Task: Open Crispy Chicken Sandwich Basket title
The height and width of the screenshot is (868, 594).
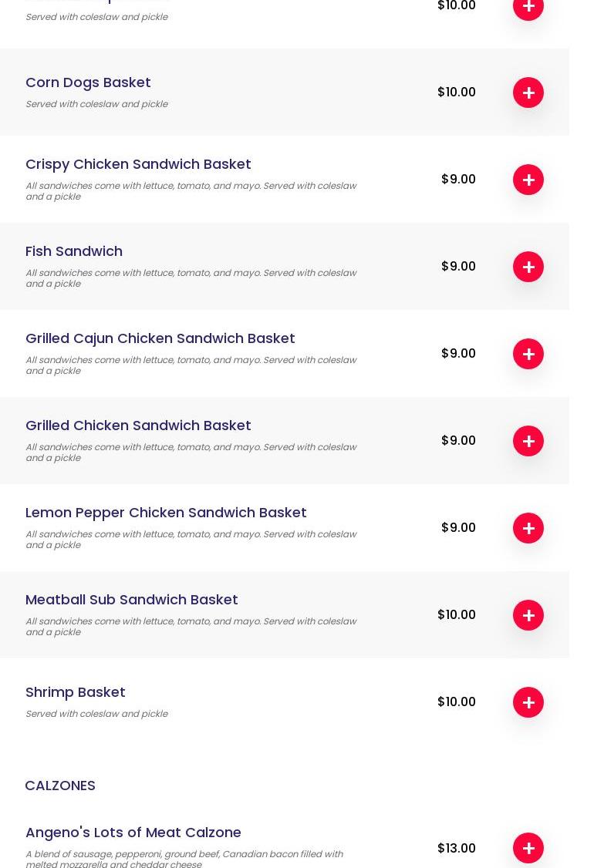Action: pyautogui.click(x=138, y=164)
